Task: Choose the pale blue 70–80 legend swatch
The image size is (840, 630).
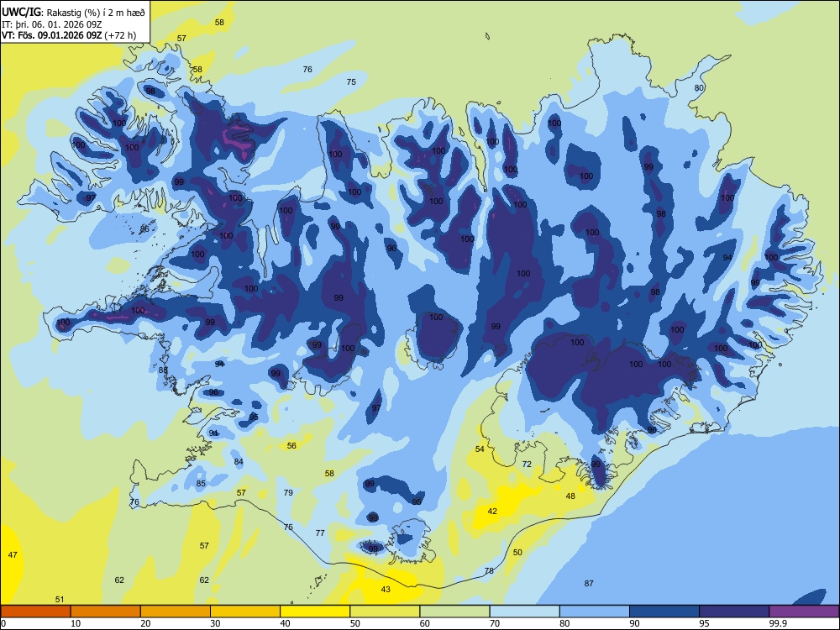Action: coord(524,612)
